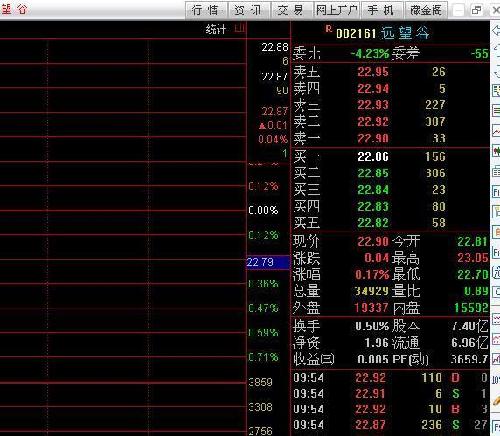
Task: Click the table grid icon in right sidebar
Action: pyautogui.click(x=496, y=171)
